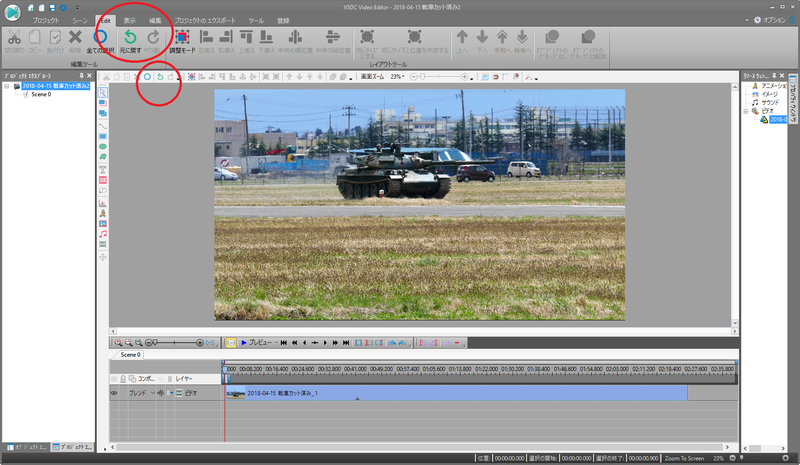Click the small undo icon in the canvas toolbar
Viewport: 800px width, 465px height.
160,77
